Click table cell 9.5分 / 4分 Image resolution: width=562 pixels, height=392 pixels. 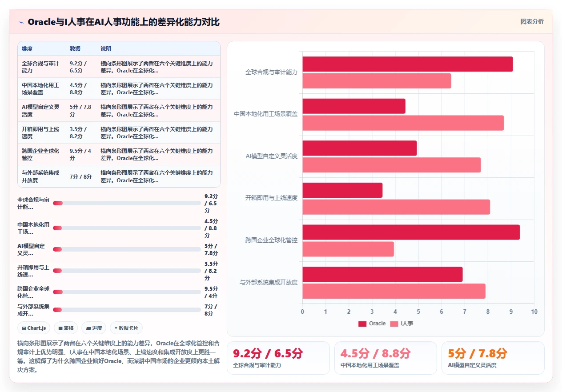tap(80, 154)
